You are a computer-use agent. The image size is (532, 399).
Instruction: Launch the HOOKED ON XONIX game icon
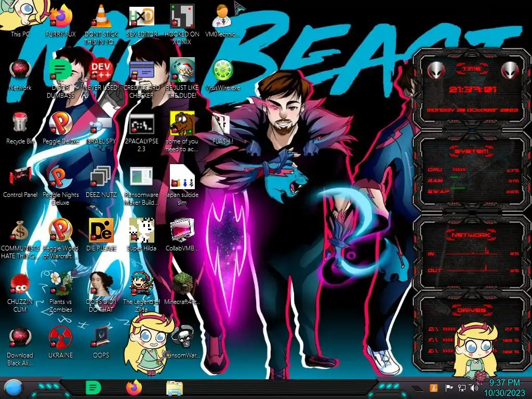[182, 17]
